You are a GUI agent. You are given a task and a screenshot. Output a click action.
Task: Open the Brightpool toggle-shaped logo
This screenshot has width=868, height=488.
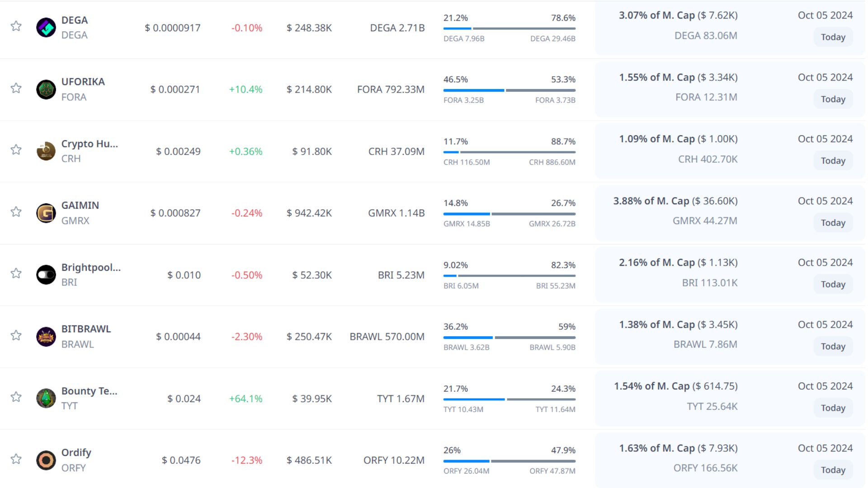[x=46, y=275]
